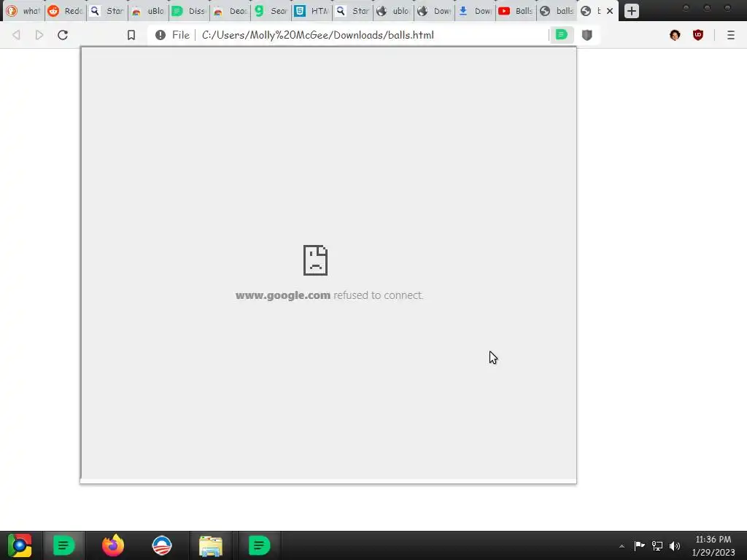
Task: Close the current balls.html tab
Action: coord(610,11)
